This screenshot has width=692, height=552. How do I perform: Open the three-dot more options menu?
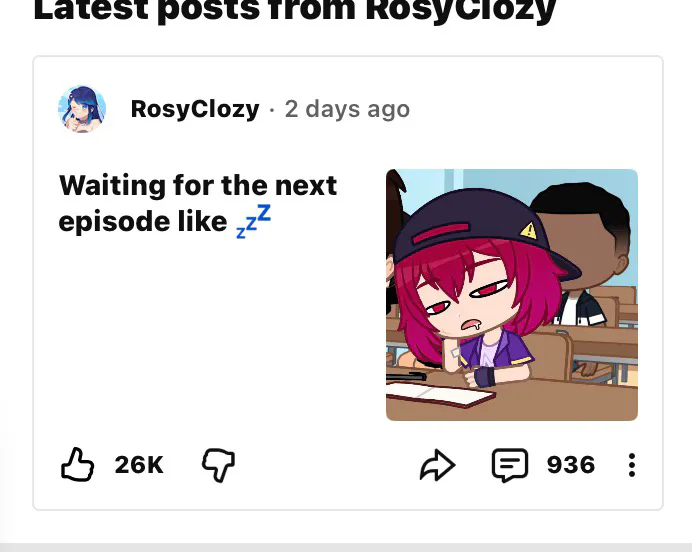coord(631,465)
